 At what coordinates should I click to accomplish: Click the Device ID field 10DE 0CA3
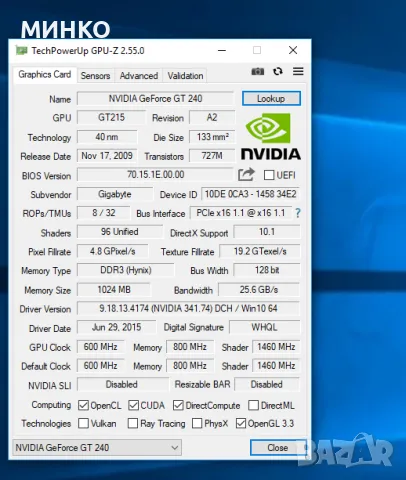point(251,194)
